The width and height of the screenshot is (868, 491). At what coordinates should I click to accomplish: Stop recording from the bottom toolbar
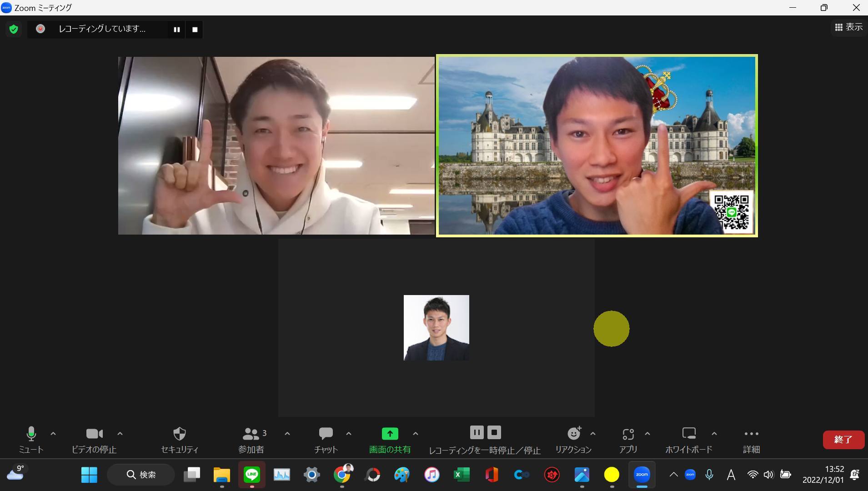click(x=494, y=432)
